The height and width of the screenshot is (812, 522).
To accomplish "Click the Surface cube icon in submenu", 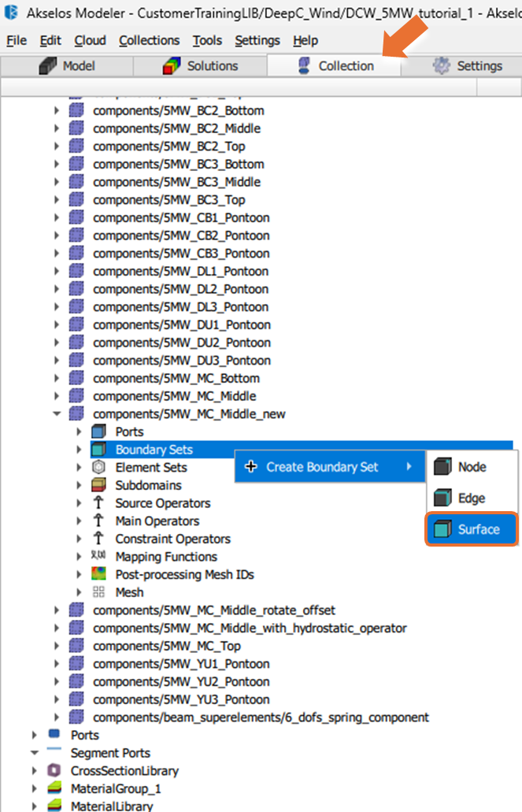I will click(442, 529).
